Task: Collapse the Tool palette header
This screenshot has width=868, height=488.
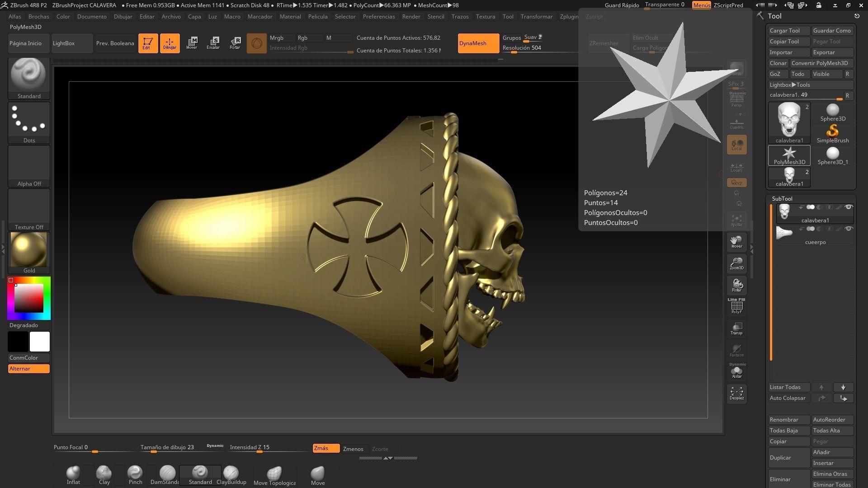Action: tap(774, 16)
